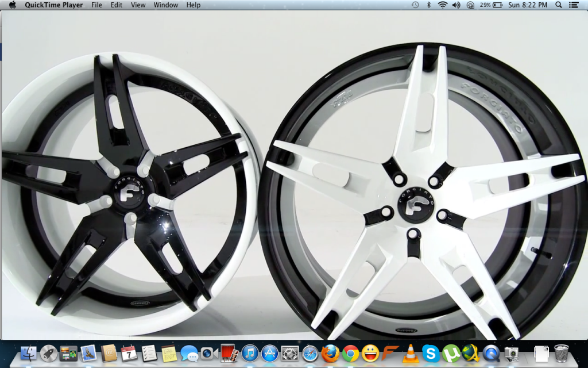The image size is (588, 368).
Task: Open the document stack in Dock
Action: pyautogui.click(x=540, y=354)
